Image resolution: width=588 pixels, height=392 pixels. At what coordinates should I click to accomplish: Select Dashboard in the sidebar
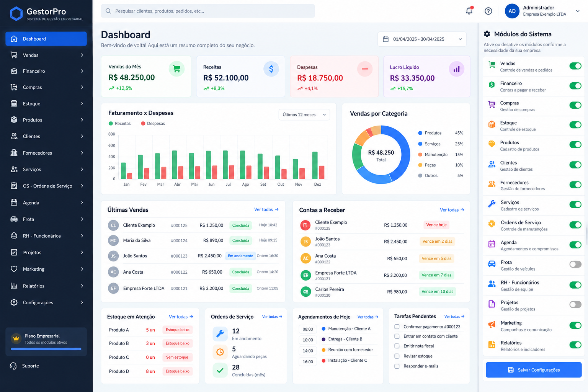click(x=46, y=39)
